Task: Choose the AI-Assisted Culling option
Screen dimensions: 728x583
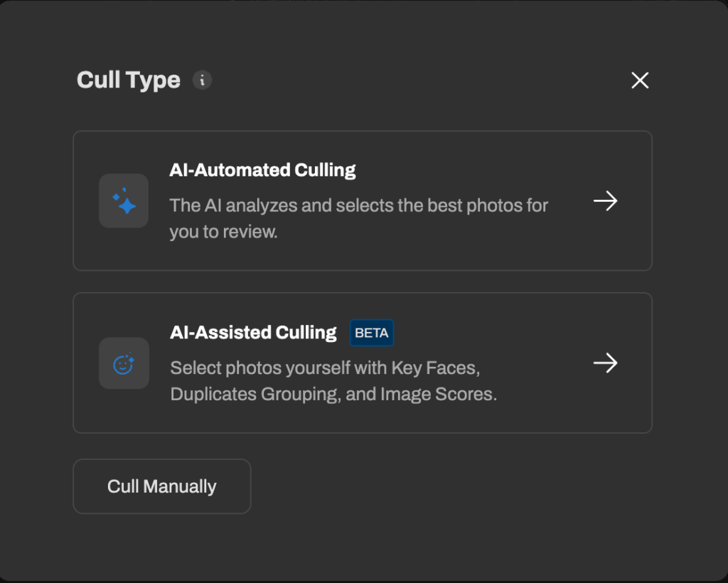Action: 363,363
